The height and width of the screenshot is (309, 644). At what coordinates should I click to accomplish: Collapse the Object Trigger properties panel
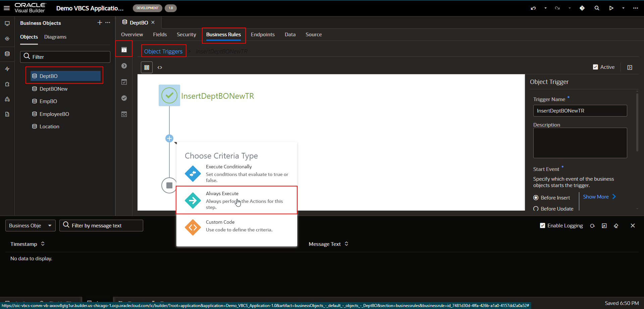pyautogui.click(x=630, y=68)
